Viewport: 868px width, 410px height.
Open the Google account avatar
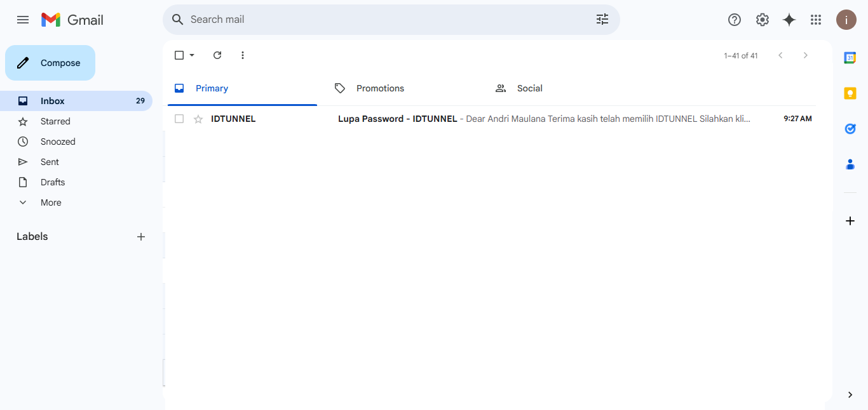(846, 20)
